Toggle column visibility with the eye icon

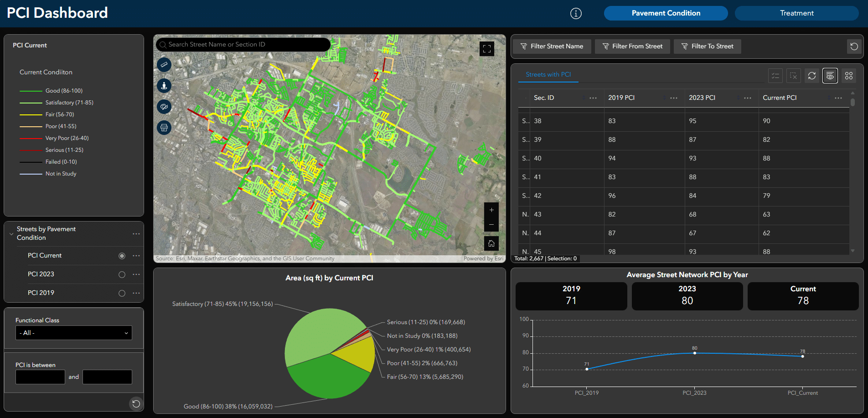click(830, 76)
